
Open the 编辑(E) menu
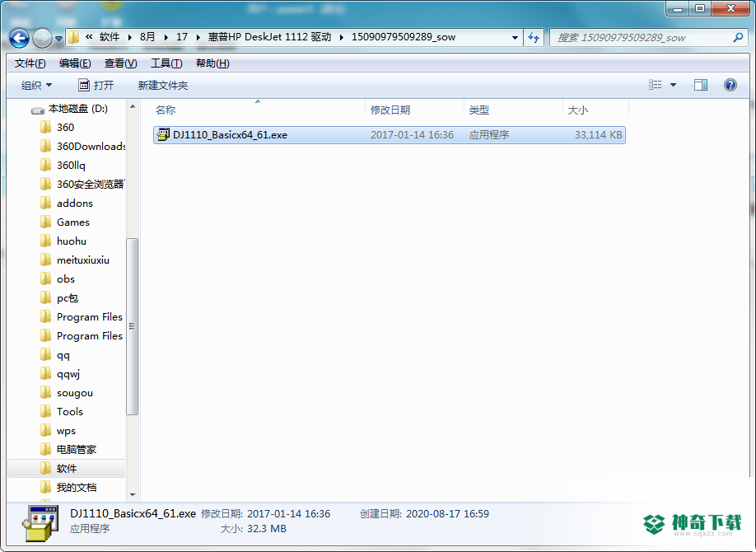tap(75, 63)
